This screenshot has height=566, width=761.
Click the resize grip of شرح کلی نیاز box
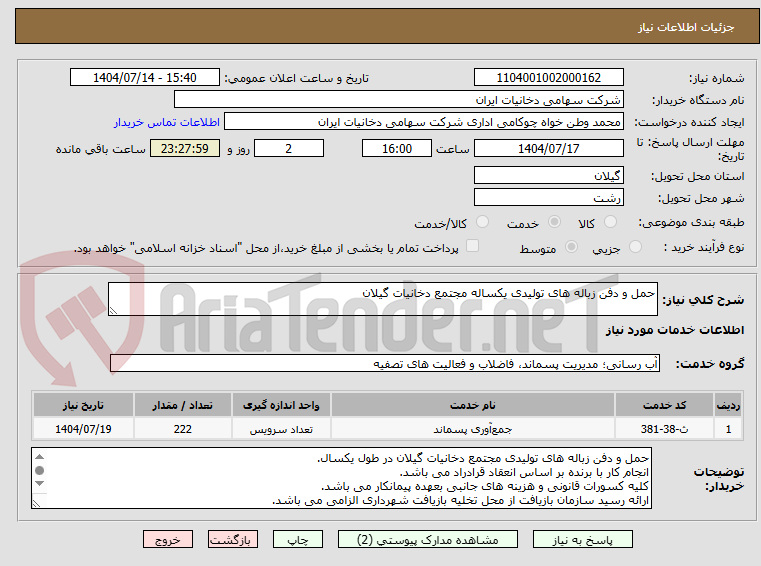tap(113, 311)
